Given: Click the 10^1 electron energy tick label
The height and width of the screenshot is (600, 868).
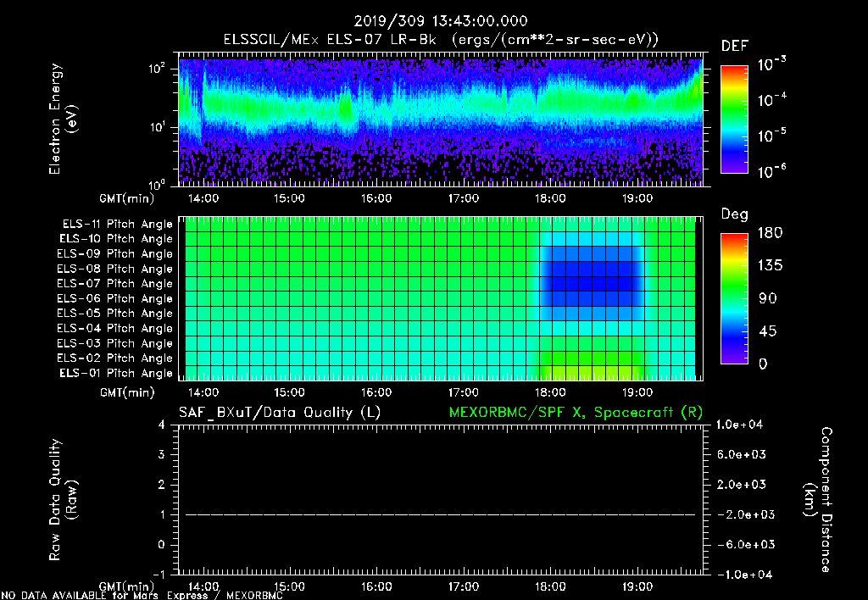Looking at the screenshot, I should coord(157,127).
